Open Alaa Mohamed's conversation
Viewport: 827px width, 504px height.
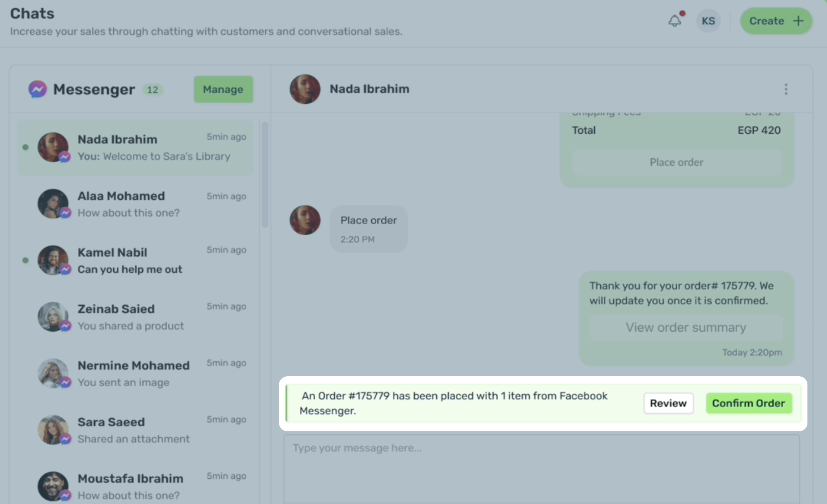136,204
